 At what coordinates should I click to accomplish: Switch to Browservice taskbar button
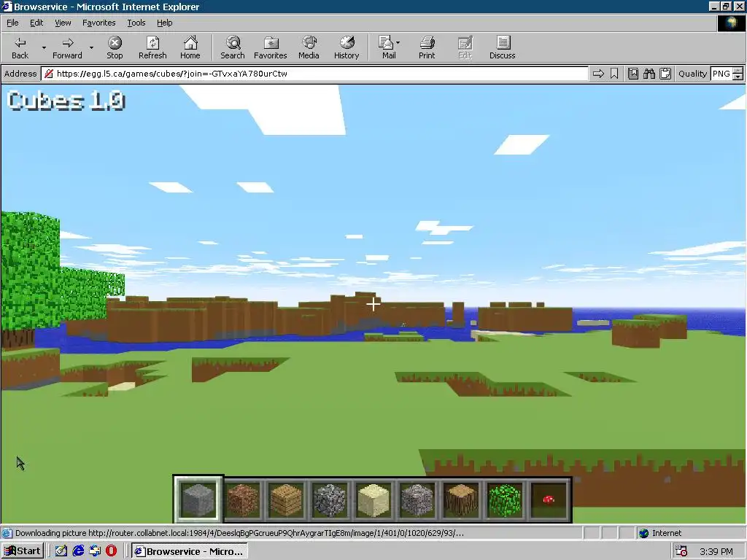tap(190, 551)
